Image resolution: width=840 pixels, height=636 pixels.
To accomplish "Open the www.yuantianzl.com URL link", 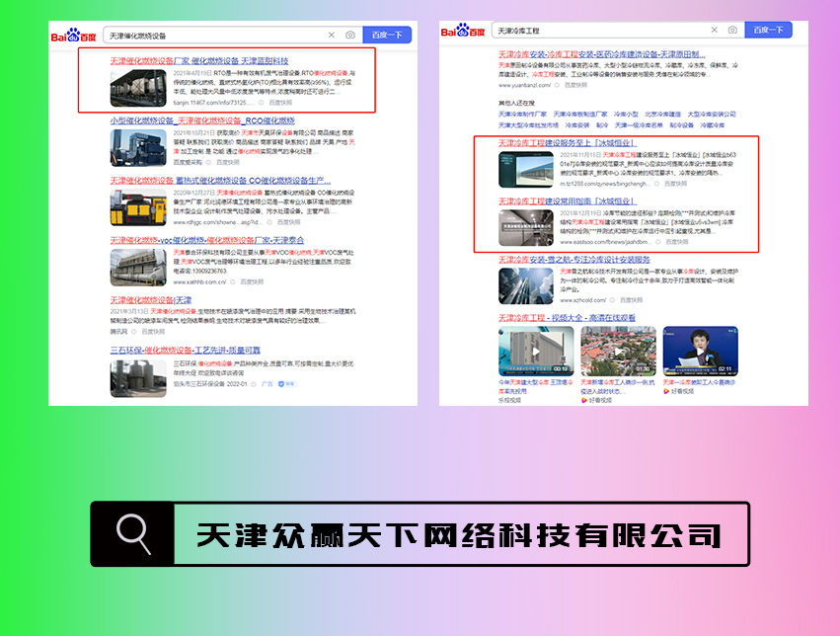I will point(524,85).
